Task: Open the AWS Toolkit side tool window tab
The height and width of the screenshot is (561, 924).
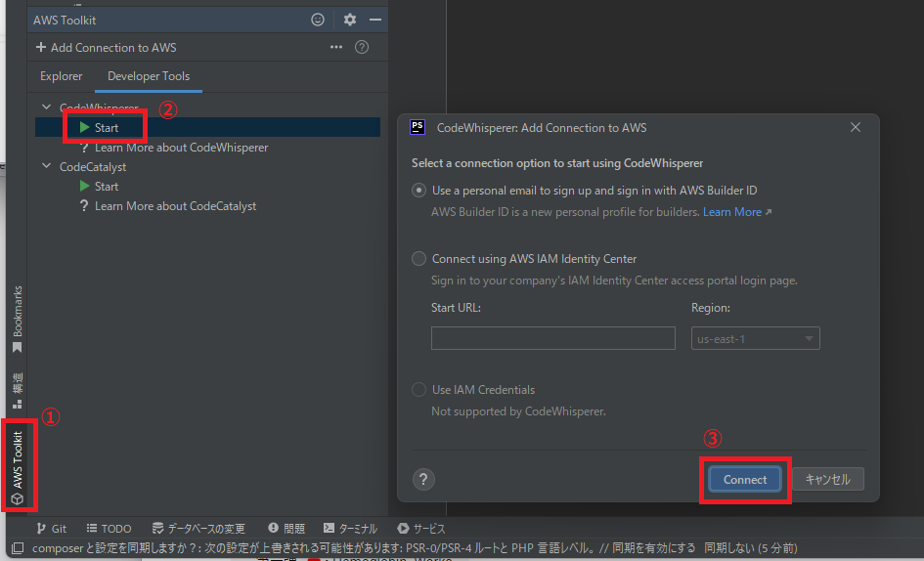Action: [x=18, y=467]
